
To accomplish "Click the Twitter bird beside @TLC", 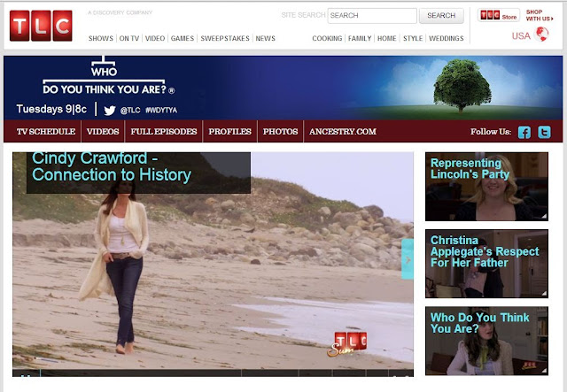I will click(x=110, y=111).
